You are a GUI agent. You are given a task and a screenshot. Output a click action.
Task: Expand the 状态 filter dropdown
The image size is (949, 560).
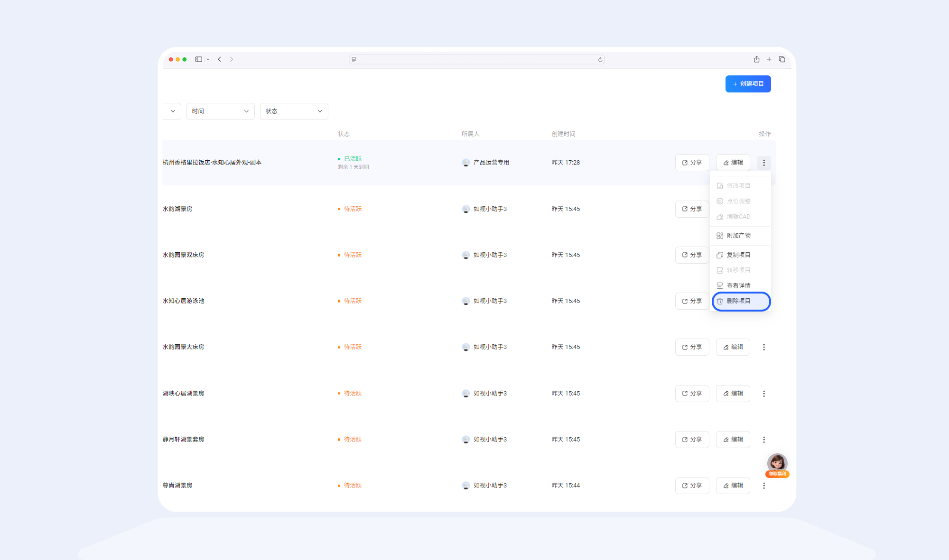point(294,111)
